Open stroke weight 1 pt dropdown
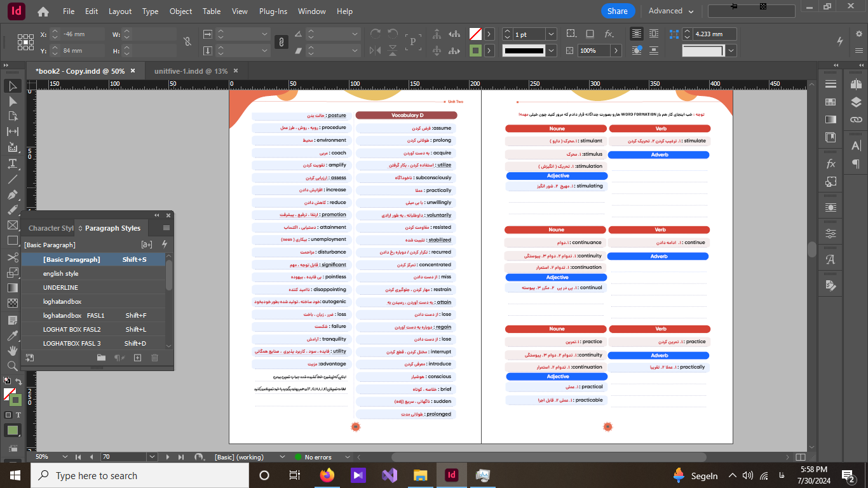The width and height of the screenshot is (868, 488). pyautogui.click(x=551, y=34)
